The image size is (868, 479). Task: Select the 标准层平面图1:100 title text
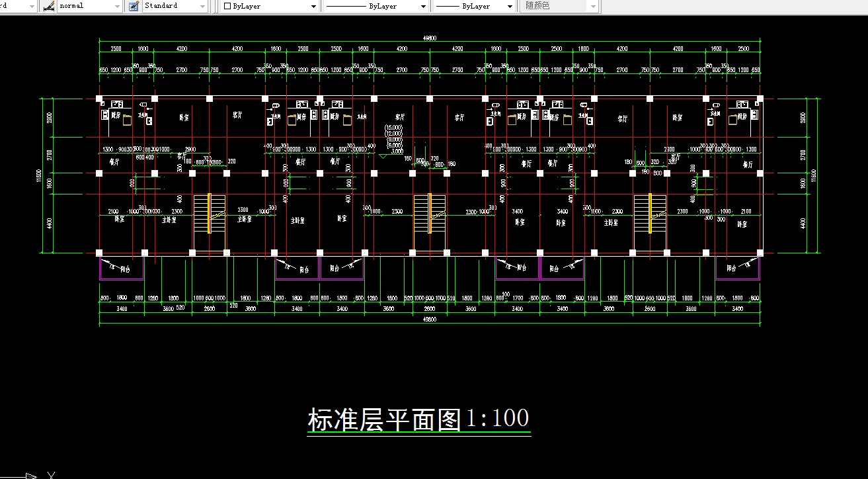click(418, 419)
